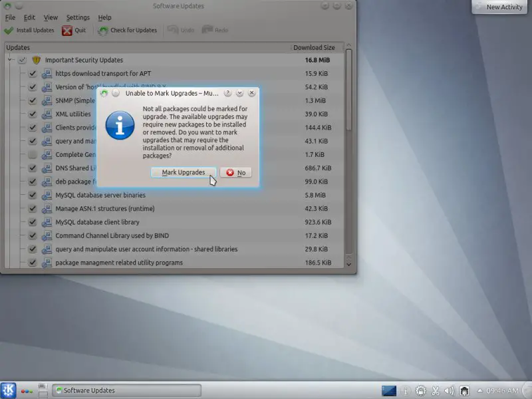The image size is (532, 399).
Task: Expand hidden system tray icons arrow
Action: tap(479, 390)
